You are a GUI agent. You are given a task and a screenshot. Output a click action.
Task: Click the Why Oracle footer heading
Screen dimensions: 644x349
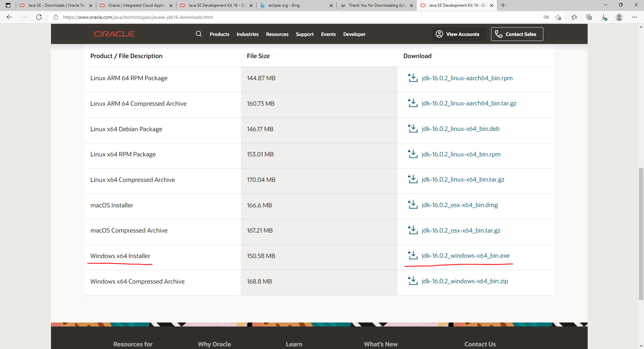click(x=214, y=344)
